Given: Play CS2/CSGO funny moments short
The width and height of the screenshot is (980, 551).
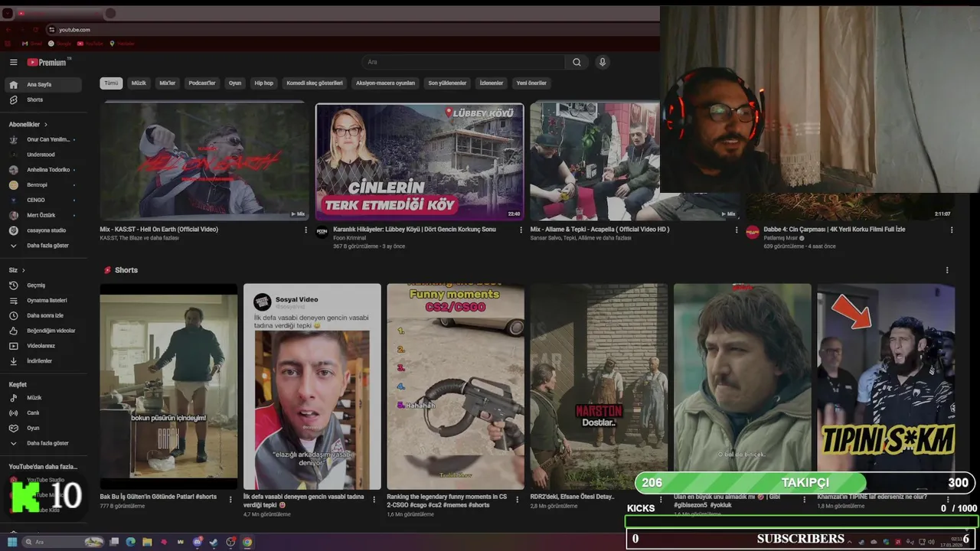Looking at the screenshot, I should tap(456, 386).
